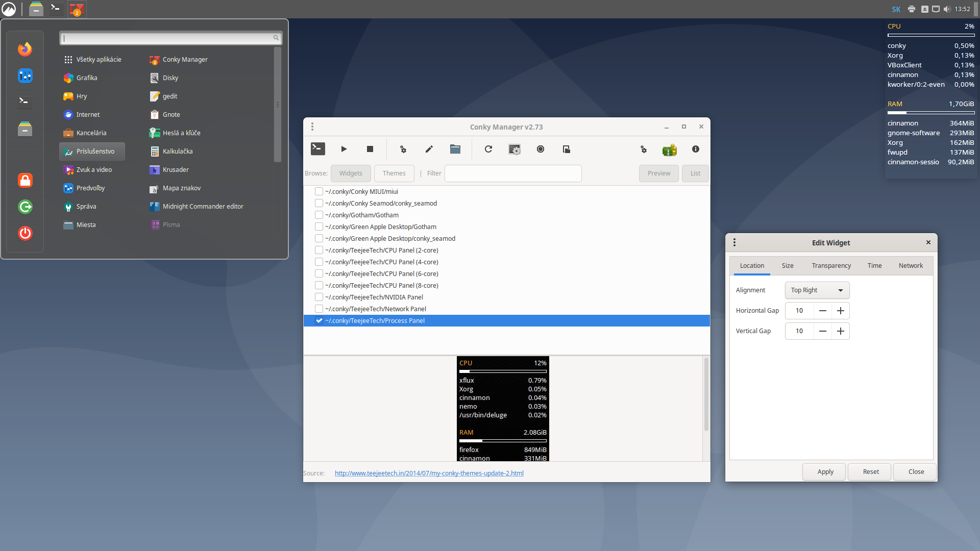This screenshot has height=551, width=980.
Task: Enable Conky Seamod/conky_seamod checkbox
Action: tap(319, 203)
